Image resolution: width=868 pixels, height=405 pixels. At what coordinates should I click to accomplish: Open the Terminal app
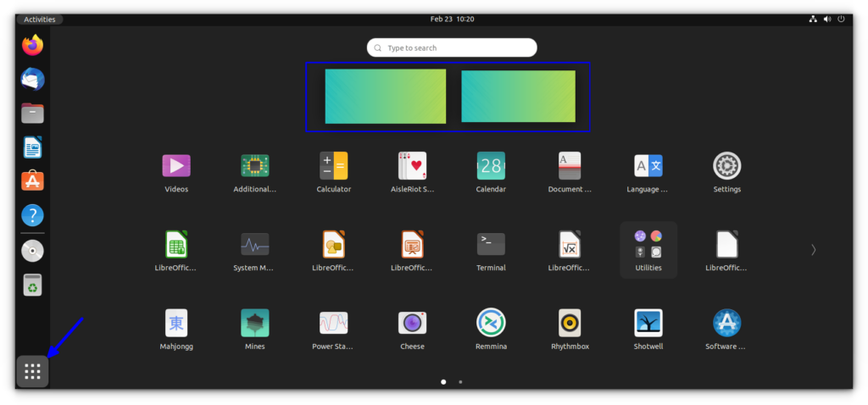[x=491, y=245]
